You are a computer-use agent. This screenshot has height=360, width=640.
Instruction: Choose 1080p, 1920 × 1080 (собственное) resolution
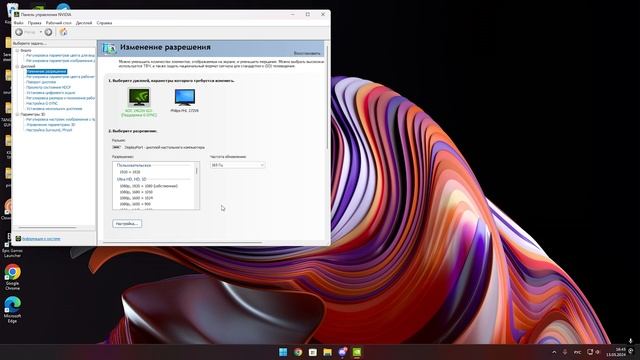[x=149, y=186]
